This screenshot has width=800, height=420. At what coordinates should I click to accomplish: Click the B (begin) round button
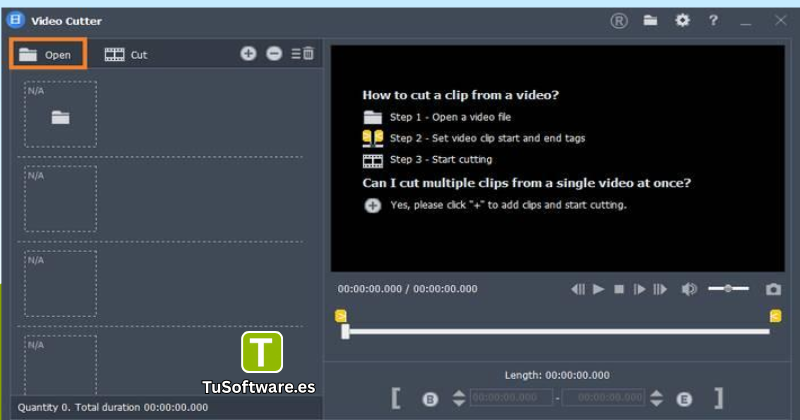pos(430,399)
